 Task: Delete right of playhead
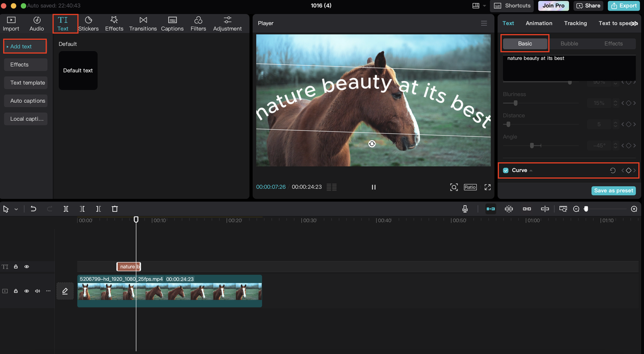[x=98, y=209]
